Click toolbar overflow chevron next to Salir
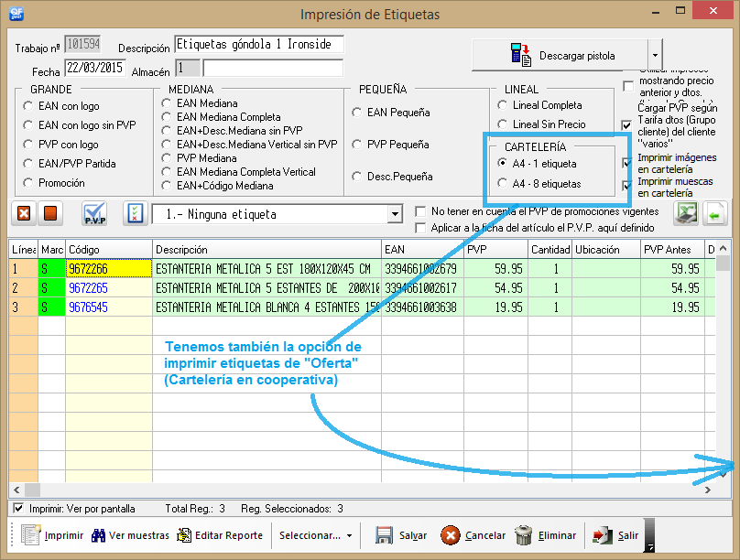The width and height of the screenshot is (740, 560). coord(650,535)
